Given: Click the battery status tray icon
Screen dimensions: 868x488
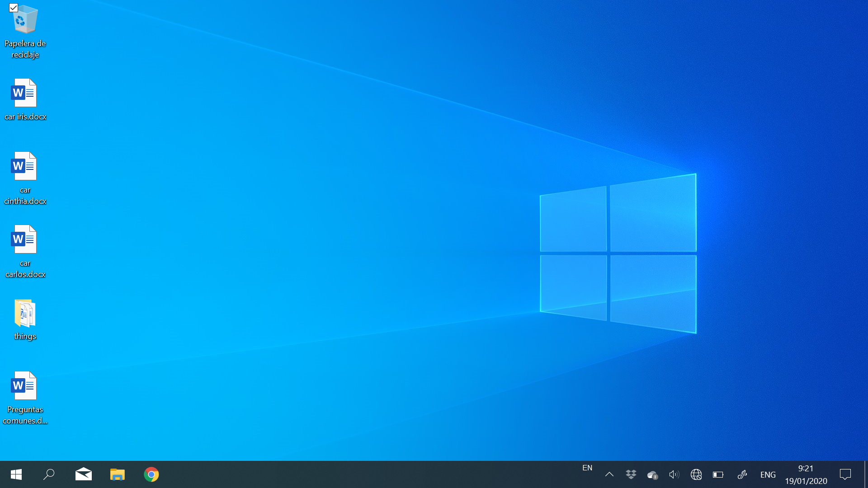Looking at the screenshot, I should click(x=718, y=474).
